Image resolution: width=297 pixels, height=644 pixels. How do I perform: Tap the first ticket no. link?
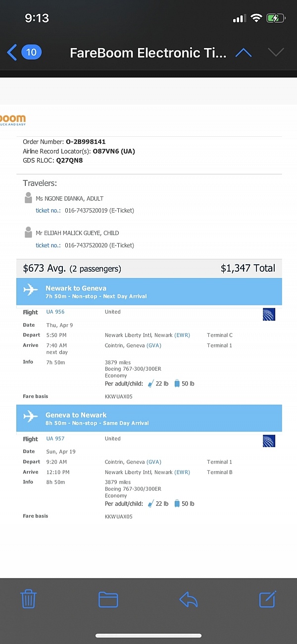[48, 211]
